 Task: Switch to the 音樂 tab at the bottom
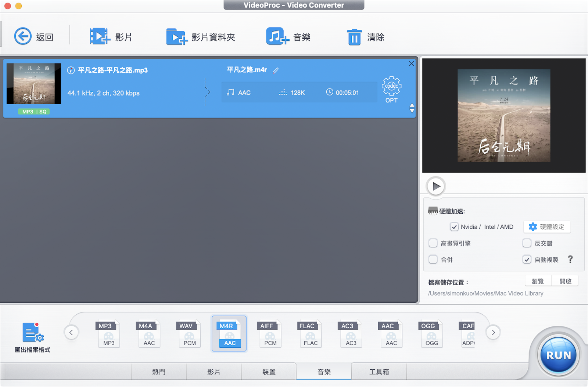coord(324,372)
